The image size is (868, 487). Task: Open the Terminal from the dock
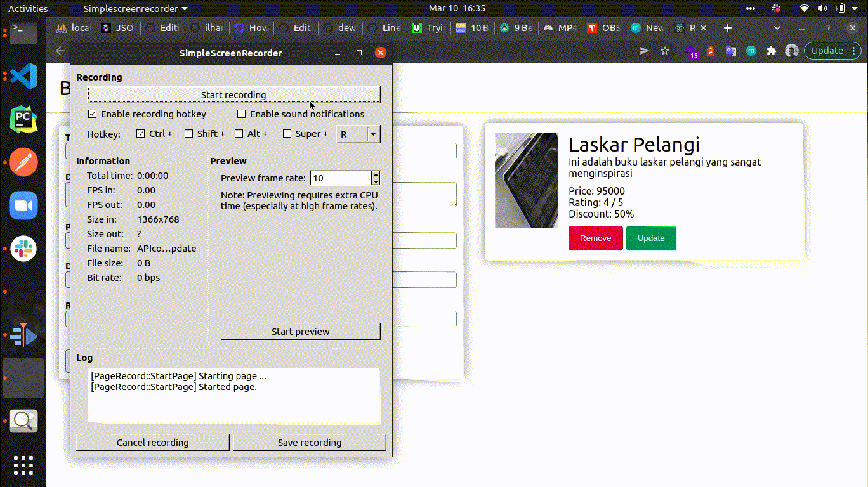pyautogui.click(x=23, y=33)
